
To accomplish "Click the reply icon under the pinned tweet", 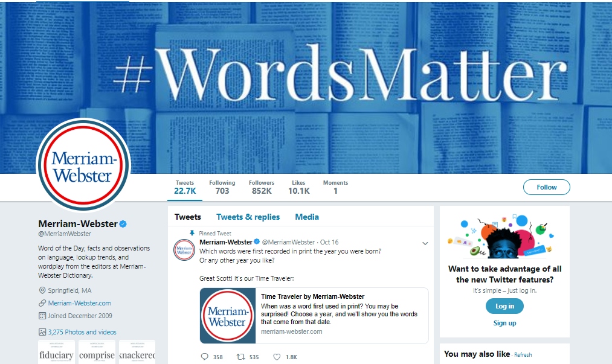I will [205, 357].
